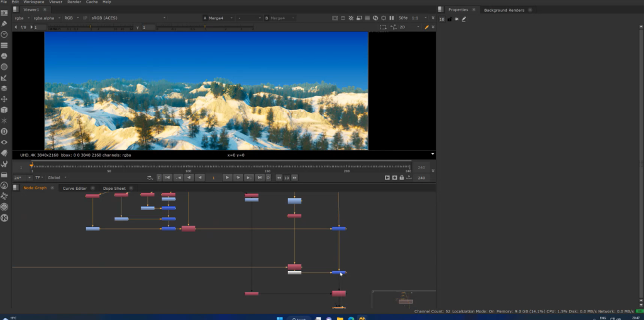
Task: Open the Deep nodes toolbar icon
Action: pyautogui.click(x=4, y=131)
